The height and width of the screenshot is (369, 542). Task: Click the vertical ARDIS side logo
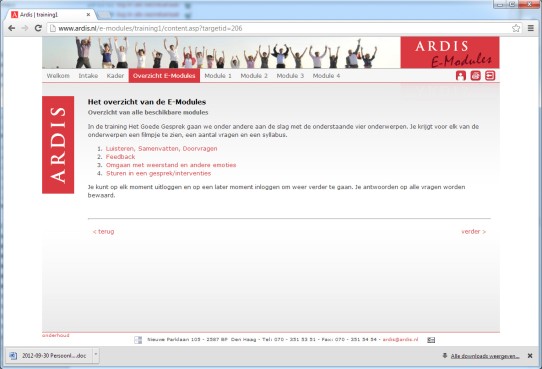coord(58,145)
